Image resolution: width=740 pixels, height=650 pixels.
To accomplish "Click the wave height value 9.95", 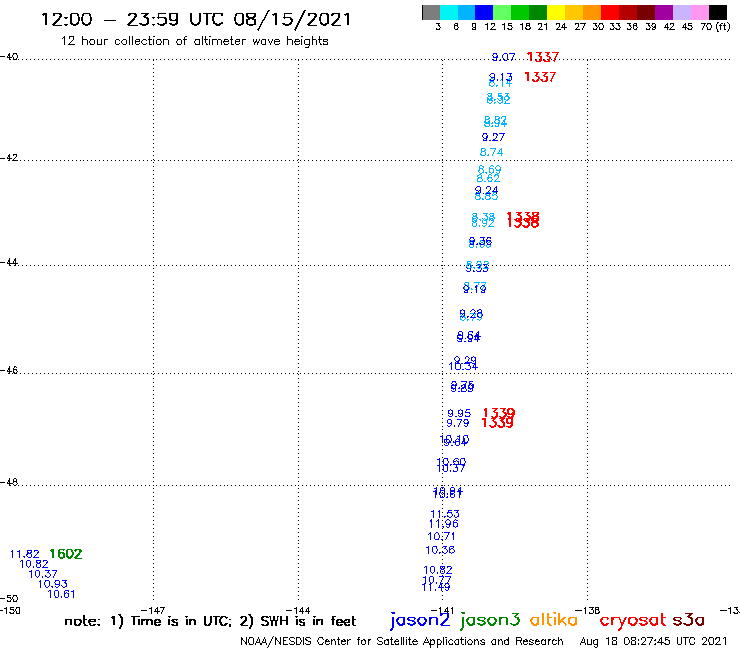I will [459, 414].
